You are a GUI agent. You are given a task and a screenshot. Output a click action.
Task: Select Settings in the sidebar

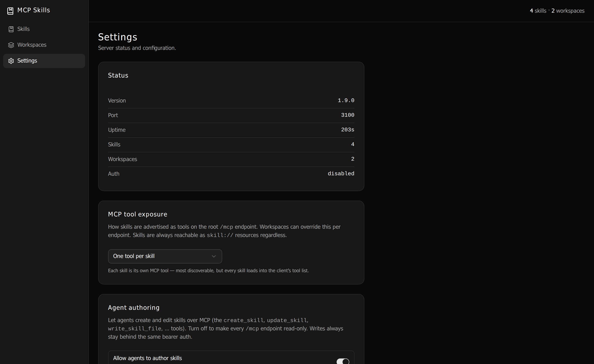pos(44,61)
